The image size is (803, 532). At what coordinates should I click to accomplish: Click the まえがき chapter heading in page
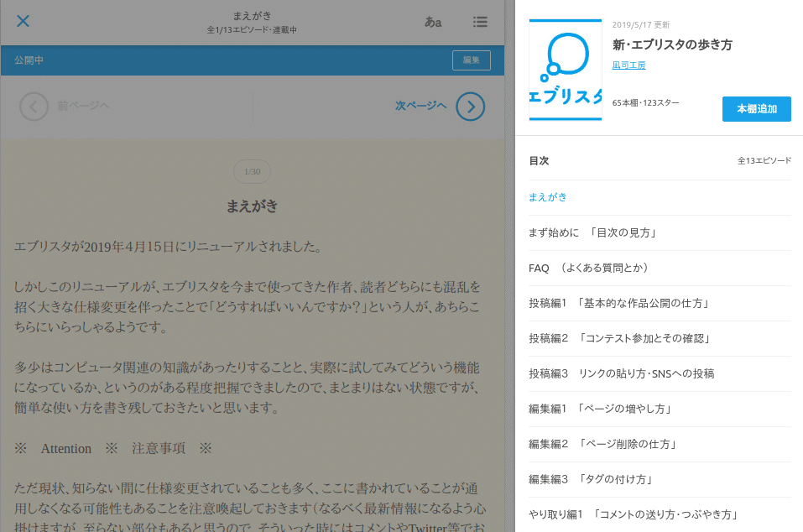pyautogui.click(x=252, y=206)
